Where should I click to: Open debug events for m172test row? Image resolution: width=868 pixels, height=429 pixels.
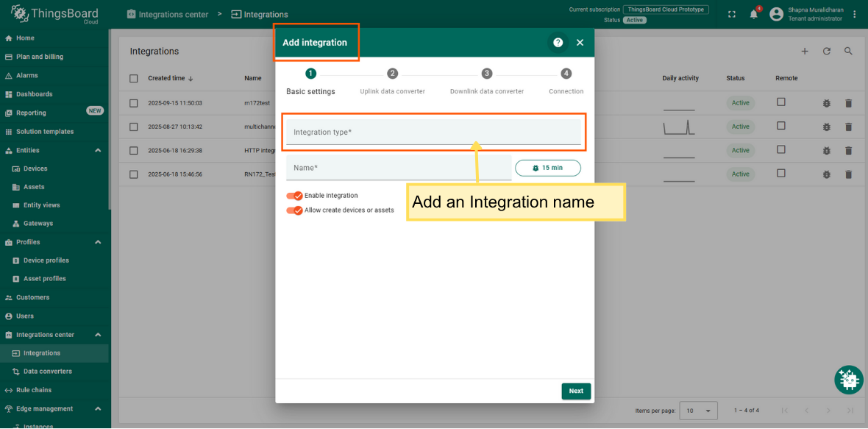(x=826, y=104)
